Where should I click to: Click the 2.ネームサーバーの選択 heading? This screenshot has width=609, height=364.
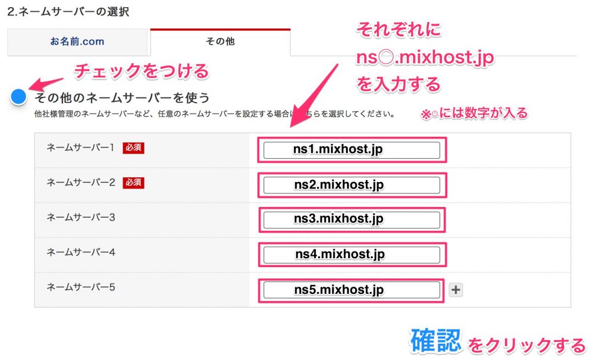pos(68,11)
